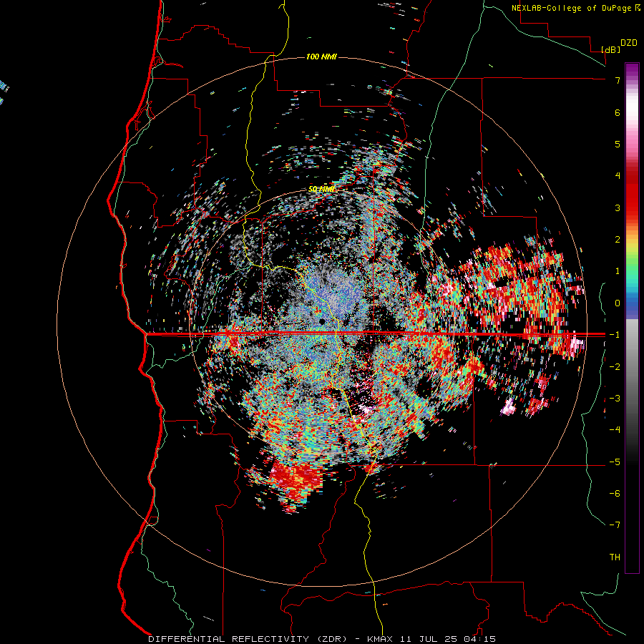Click the "-5" value on the dB scale
The image size is (644, 644).
(615, 462)
